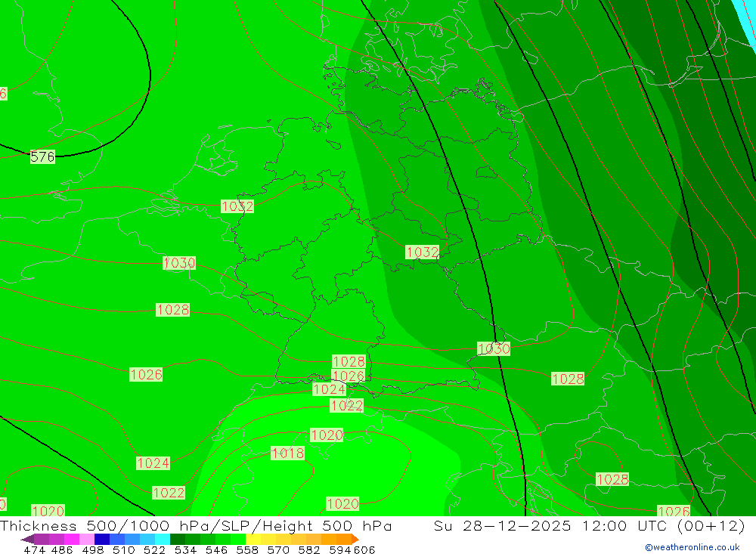Click the forecast date 'Su 28-12-2025'
The height and width of the screenshot is (554, 756).
tap(502, 525)
